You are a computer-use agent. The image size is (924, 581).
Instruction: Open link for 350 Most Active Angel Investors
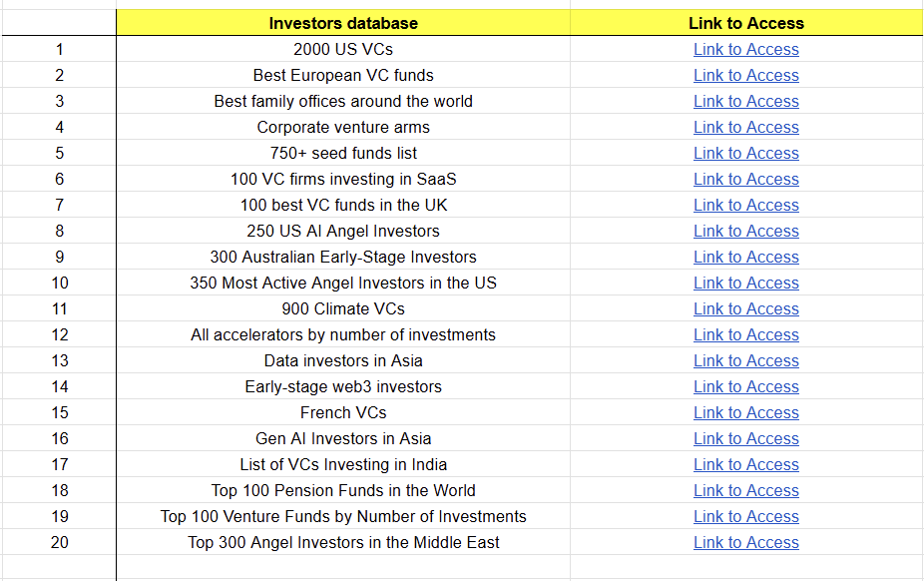coord(745,283)
